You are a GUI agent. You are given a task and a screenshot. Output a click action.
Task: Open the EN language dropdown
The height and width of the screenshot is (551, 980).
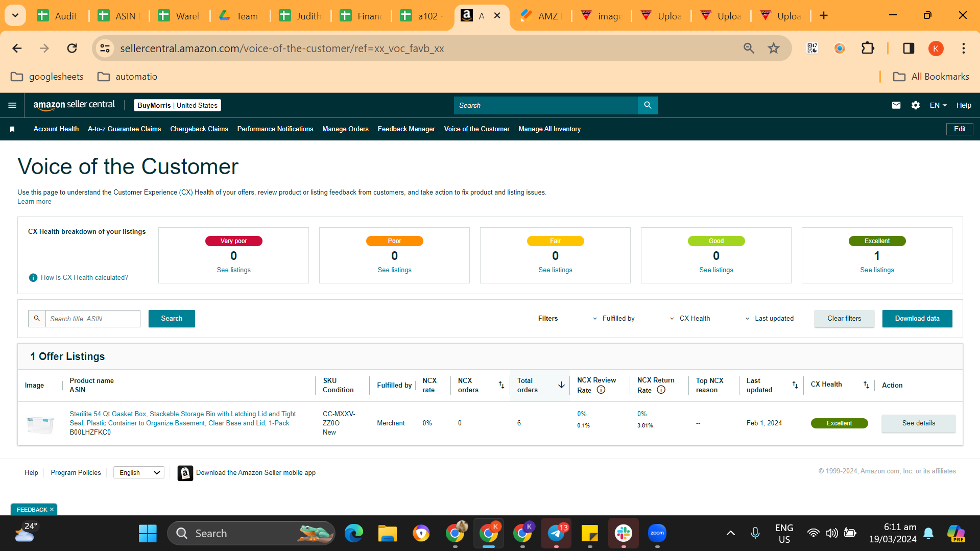point(938,105)
